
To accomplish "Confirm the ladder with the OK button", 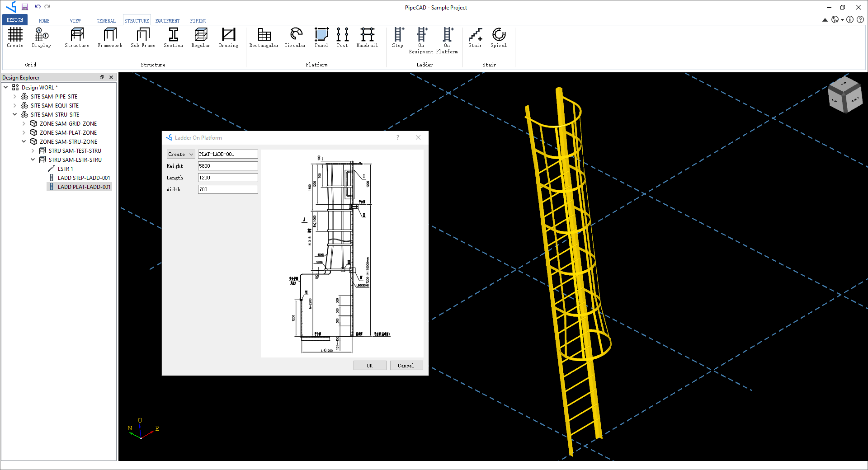I will pos(369,365).
